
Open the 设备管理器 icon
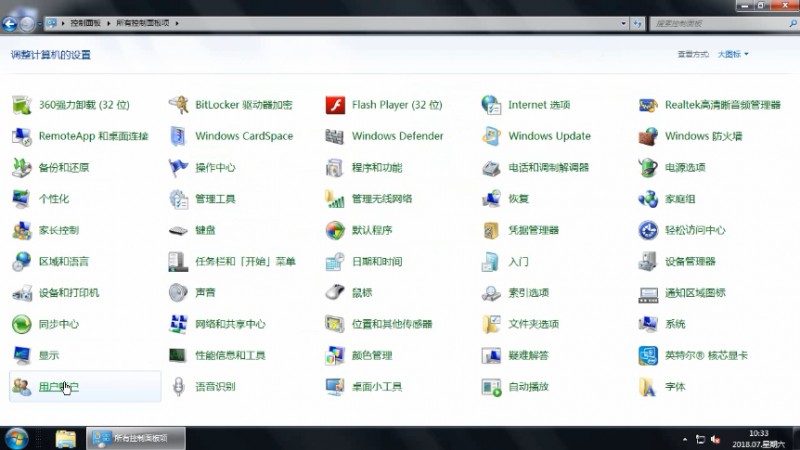point(648,261)
